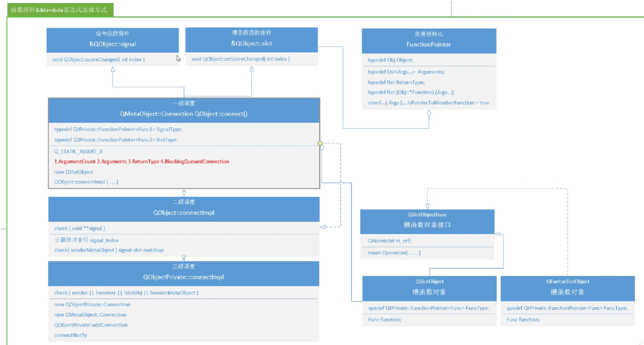Select the 二级调度 QObject::connectImpl header
This screenshot has width=644, height=345.
tap(184, 209)
